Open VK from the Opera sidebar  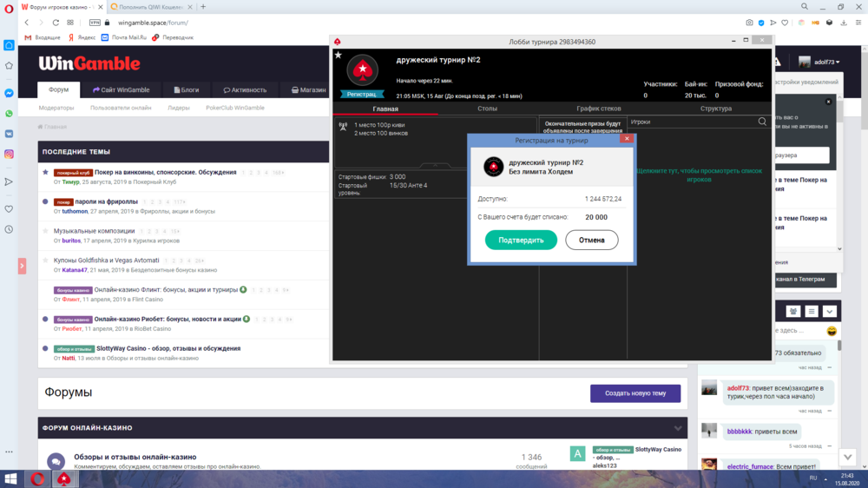pyautogui.click(x=9, y=134)
